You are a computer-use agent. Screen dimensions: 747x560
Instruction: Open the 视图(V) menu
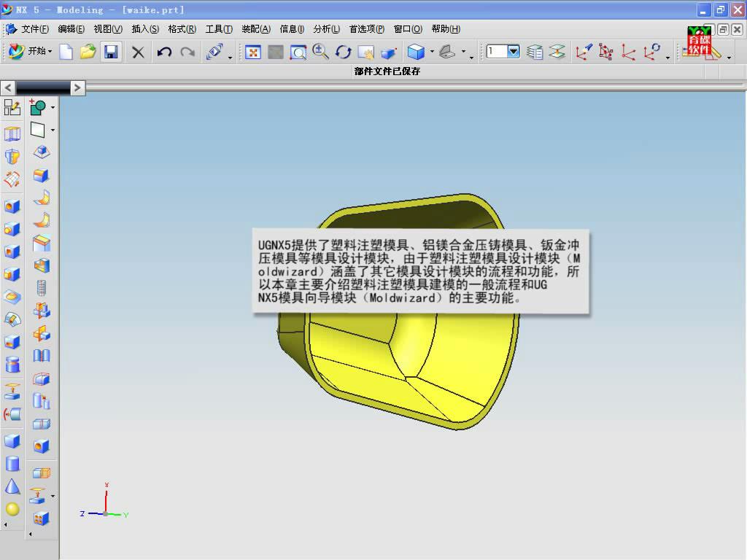[x=108, y=29]
